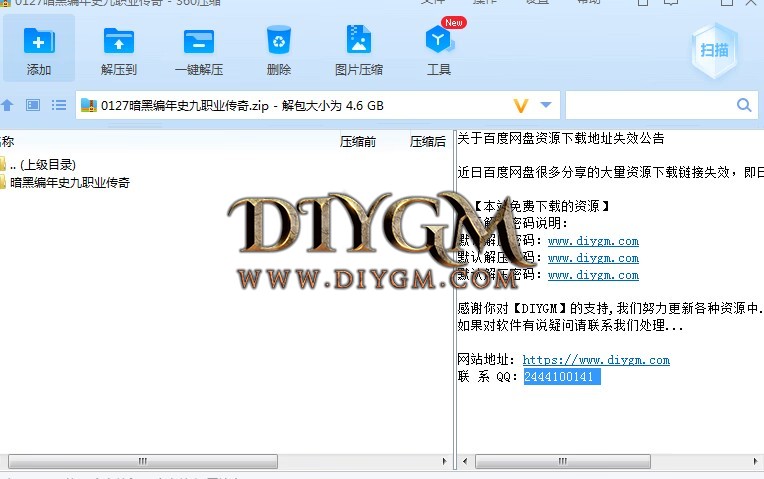Click the line 如果对软件有说疑问请联系我们处理
Screen dimensions: 764x479
[570, 326]
